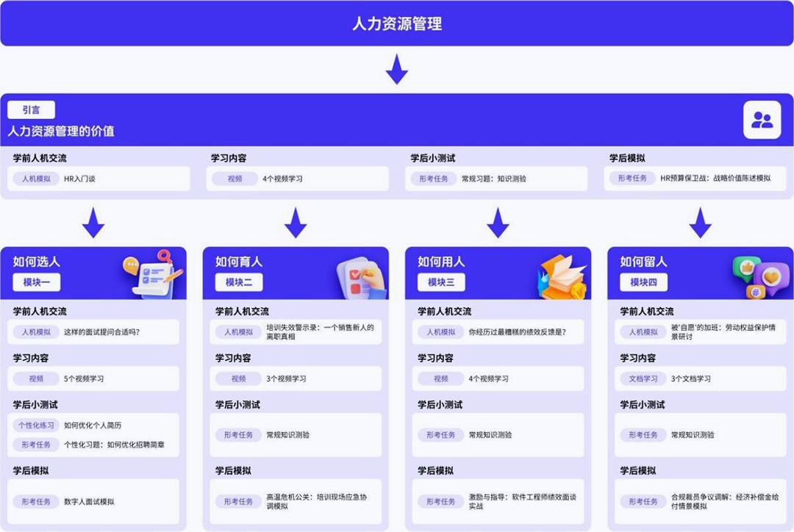Image resolution: width=794 pixels, height=532 pixels.
Task: Click 学后模拟 heading in the 引言 section
Action: point(627,158)
